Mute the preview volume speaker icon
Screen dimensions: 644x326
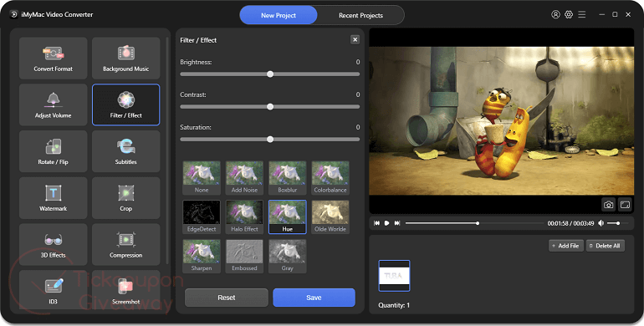pos(601,223)
